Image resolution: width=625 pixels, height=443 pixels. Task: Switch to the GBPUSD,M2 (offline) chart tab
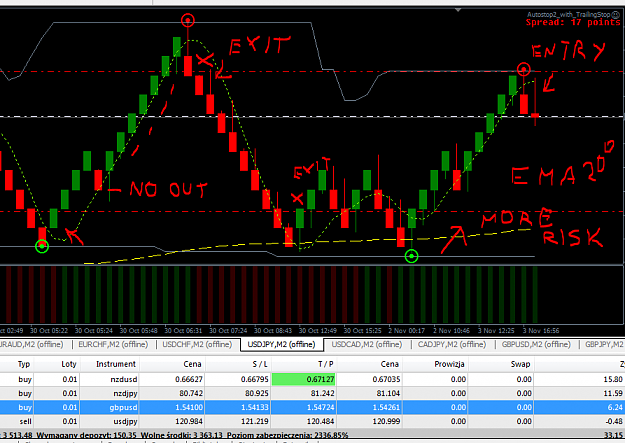click(536, 345)
